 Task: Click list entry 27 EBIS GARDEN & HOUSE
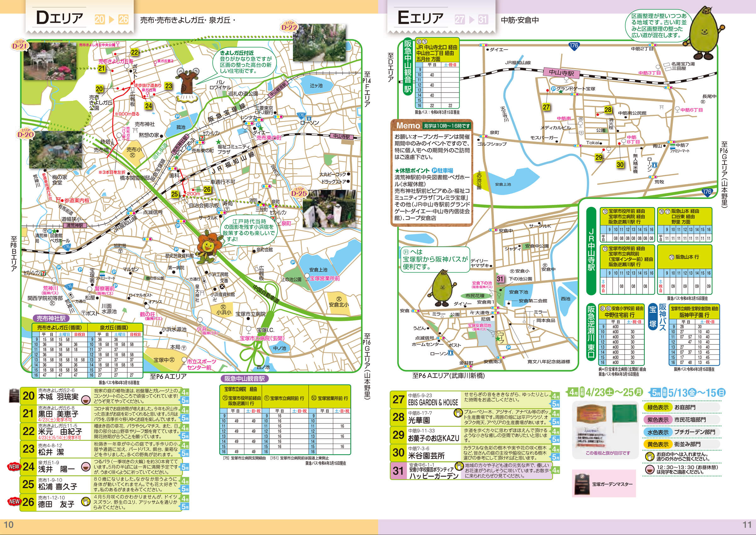[x=475, y=400]
